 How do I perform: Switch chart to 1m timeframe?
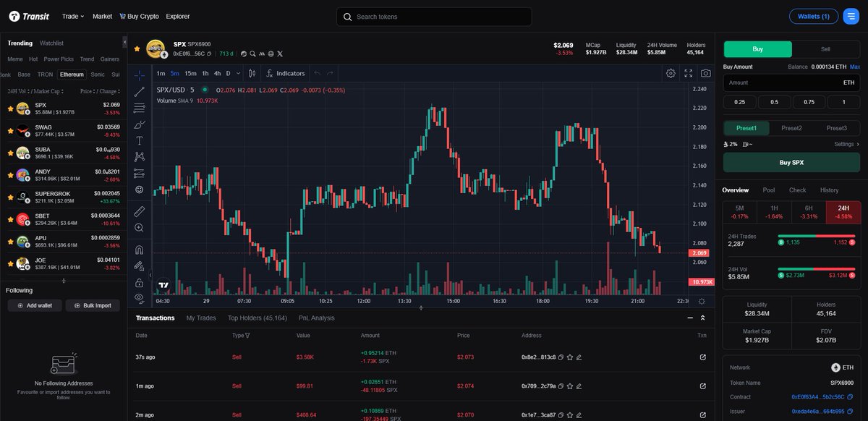click(x=161, y=73)
